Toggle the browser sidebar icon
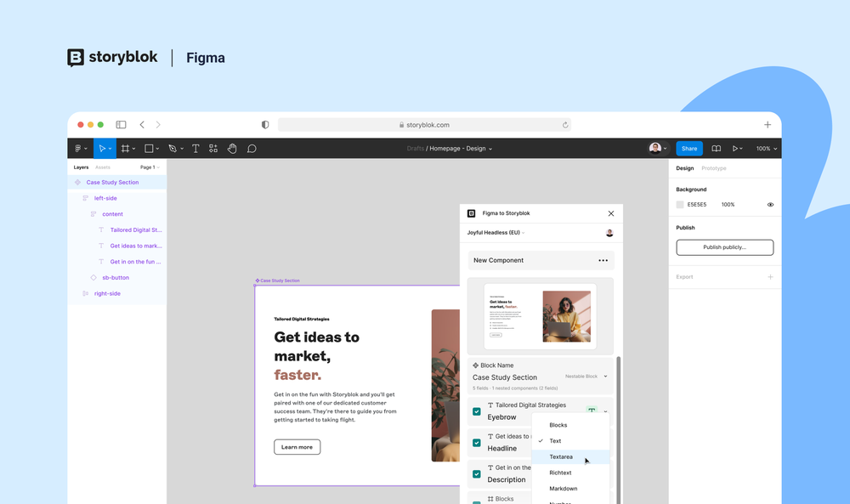 pyautogui.click(x=121, y=125)
